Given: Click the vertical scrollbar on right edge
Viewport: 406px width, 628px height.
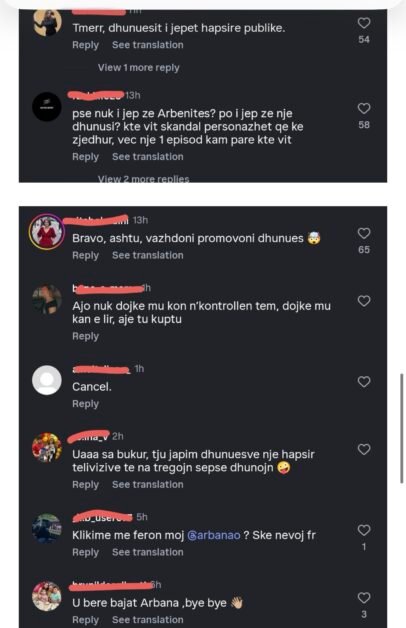Looking at the screenshot, I should pos(402,429).
